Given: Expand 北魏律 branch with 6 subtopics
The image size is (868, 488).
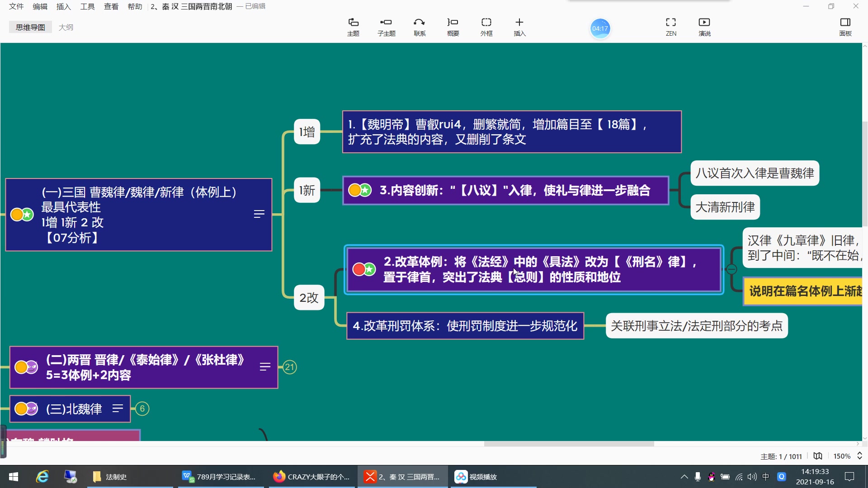Looking at the screenshot, I should (142, 408).
